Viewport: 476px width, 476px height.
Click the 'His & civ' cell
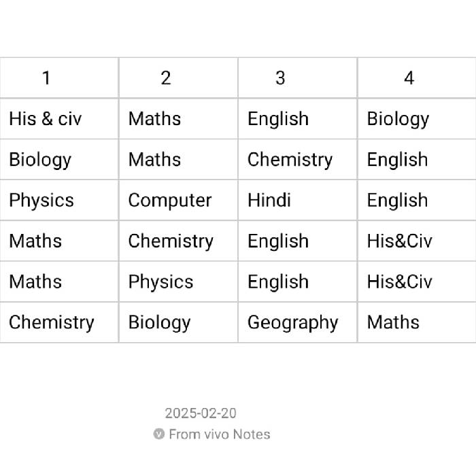(x=59, y=119)
